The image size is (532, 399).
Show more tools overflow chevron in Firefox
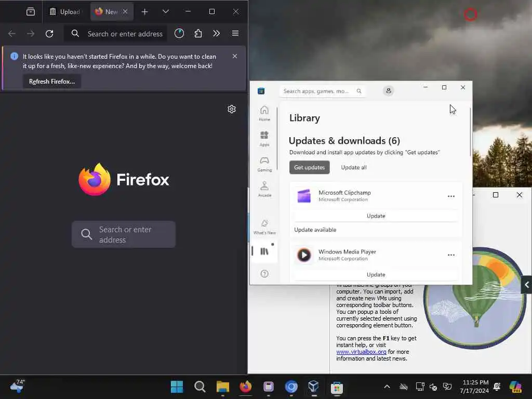217,33
